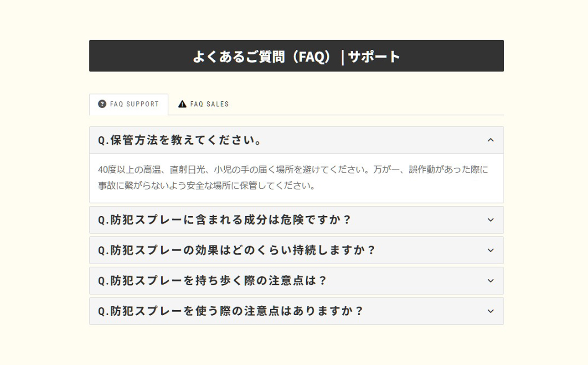588x365 pixels.
Task: Click the upward chevron on the first FAQ item
Action: coord(490,140)
